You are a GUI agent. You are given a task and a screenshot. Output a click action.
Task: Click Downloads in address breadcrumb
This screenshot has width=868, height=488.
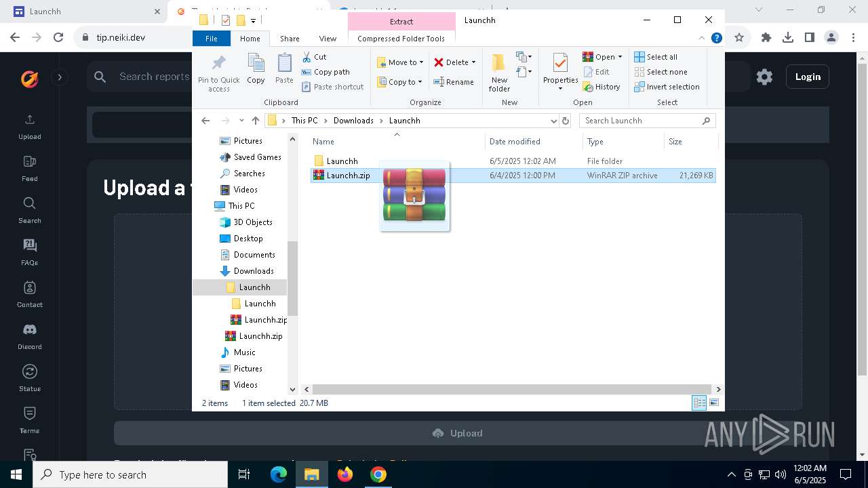[x=353, y=121]
